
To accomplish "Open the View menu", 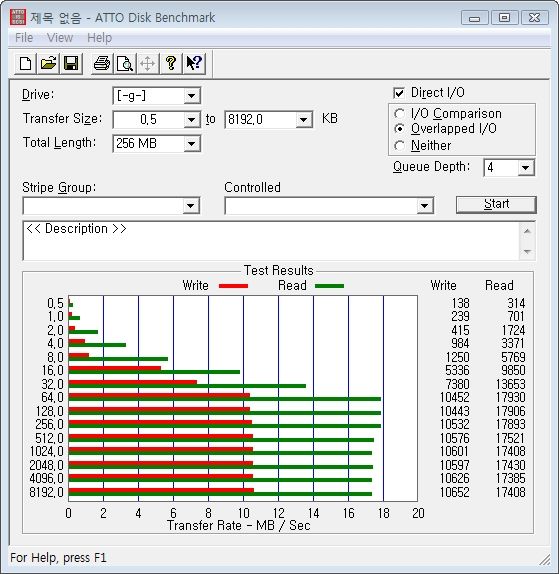I will (x=60, y=38).
